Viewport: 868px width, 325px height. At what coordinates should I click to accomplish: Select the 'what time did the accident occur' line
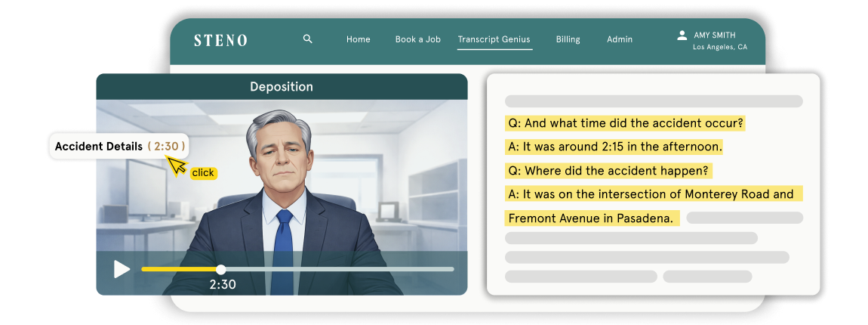[x=624, y=123]
